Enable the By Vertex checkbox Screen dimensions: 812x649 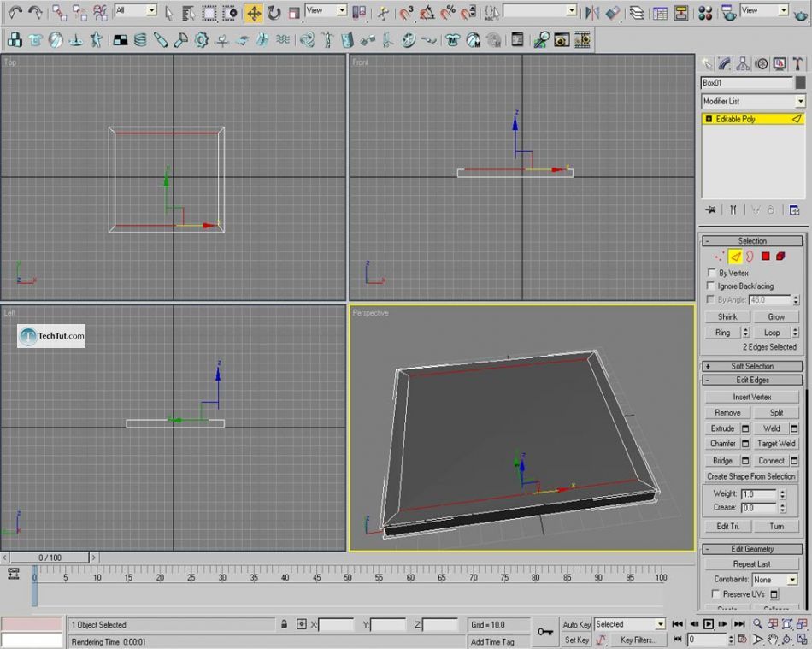click(711, 273)
